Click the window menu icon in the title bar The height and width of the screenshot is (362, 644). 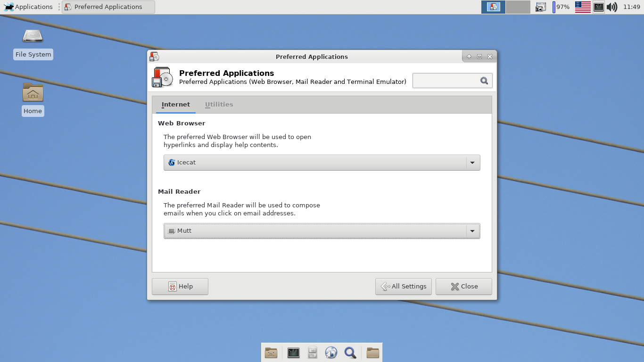pyautogui.click(x=154, y=57)
